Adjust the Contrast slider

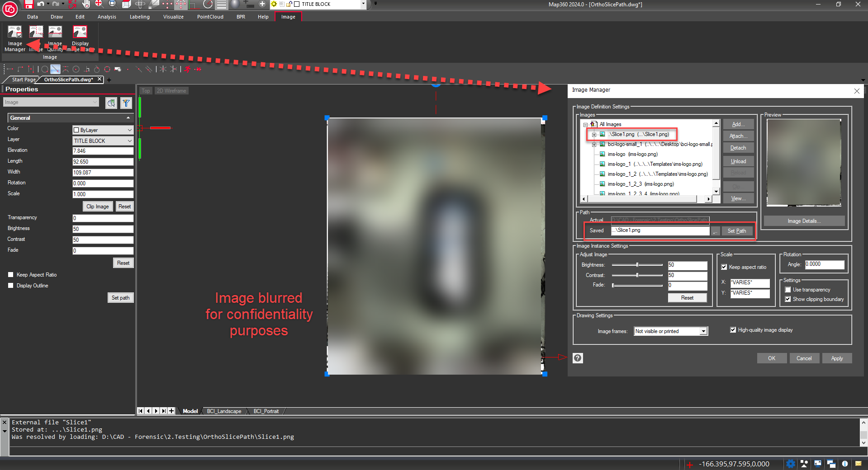tap(637, 275)
